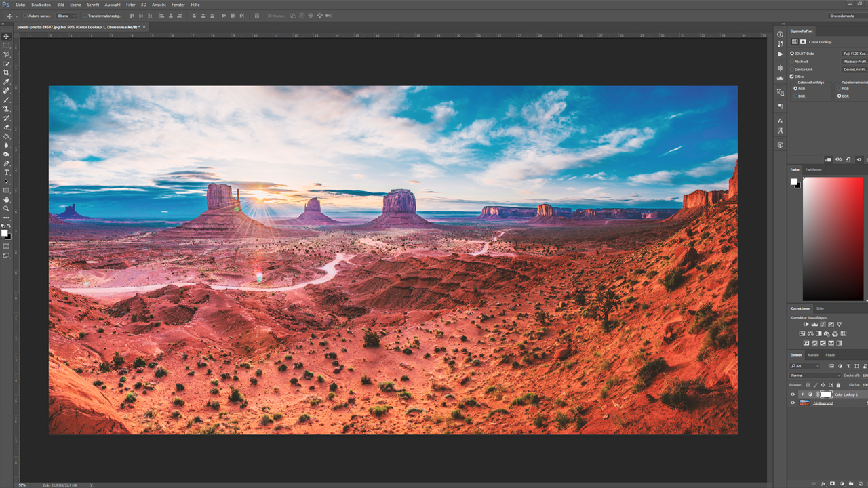Select the Brush tool
Image resolution: width=868 pixels, height=488 pixels.
tap(7, 99)
